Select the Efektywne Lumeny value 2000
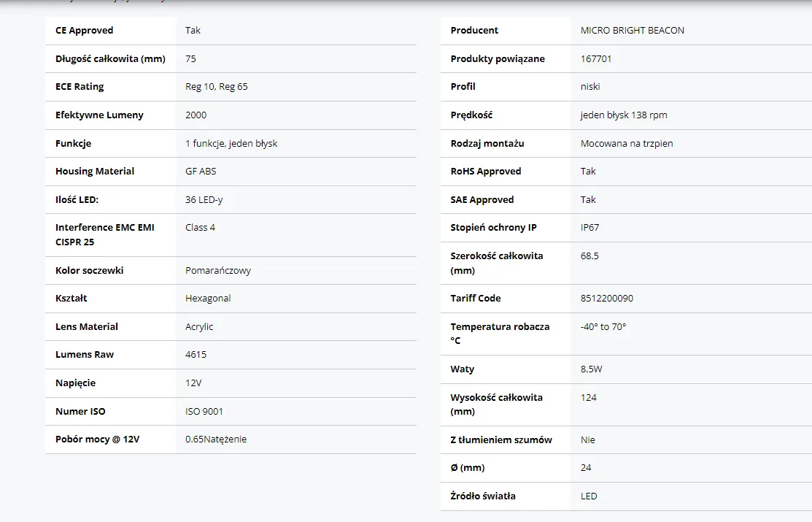Image resolution: width=812 pixels, height=522 pixels. click(196, 115)
